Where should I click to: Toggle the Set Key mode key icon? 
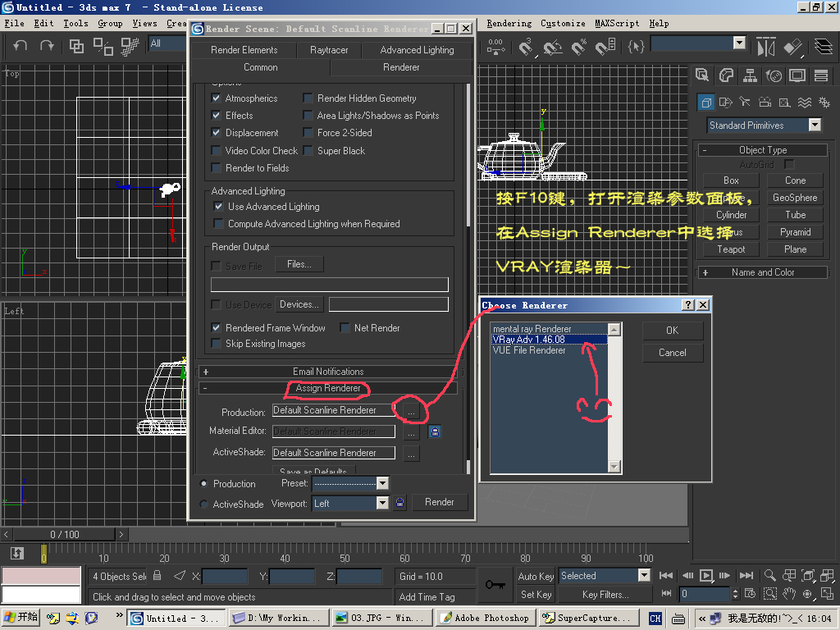(x=495, y=584)
